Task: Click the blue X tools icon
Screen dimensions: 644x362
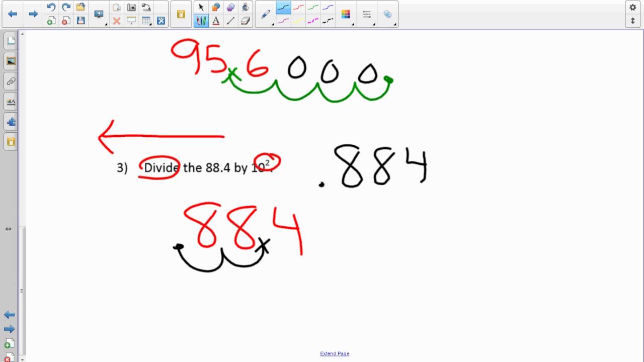Action: [161, 21]
